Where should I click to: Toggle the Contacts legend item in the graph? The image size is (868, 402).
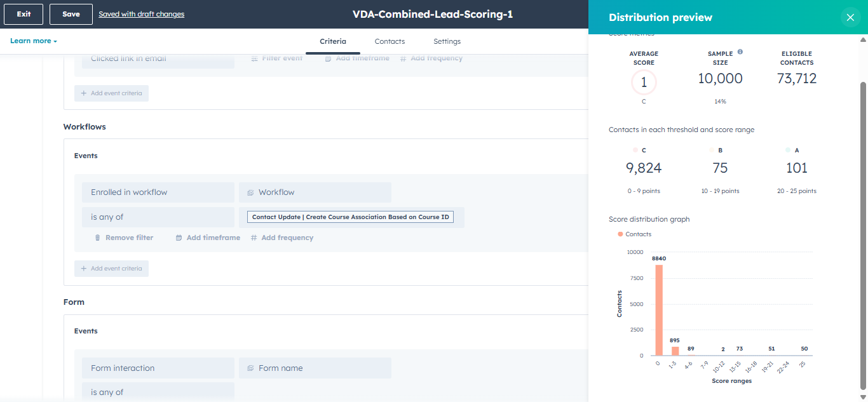click(x=635, y=234)
